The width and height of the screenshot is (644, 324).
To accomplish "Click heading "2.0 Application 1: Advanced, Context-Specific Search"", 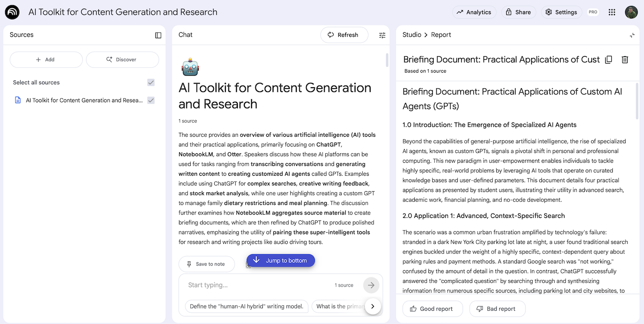I will (x=483, y=216).
